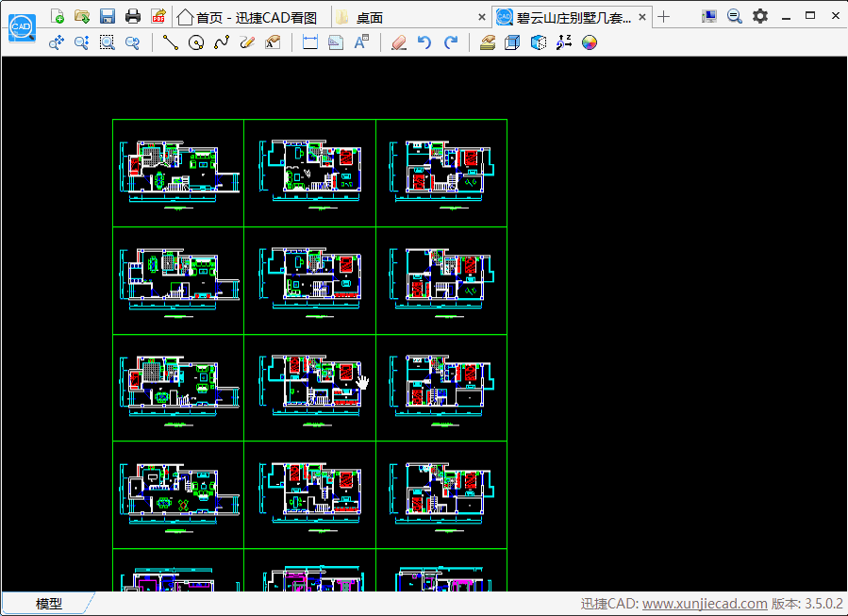
Task: Select the Pan move tool
Action: (x=57, y=42)
